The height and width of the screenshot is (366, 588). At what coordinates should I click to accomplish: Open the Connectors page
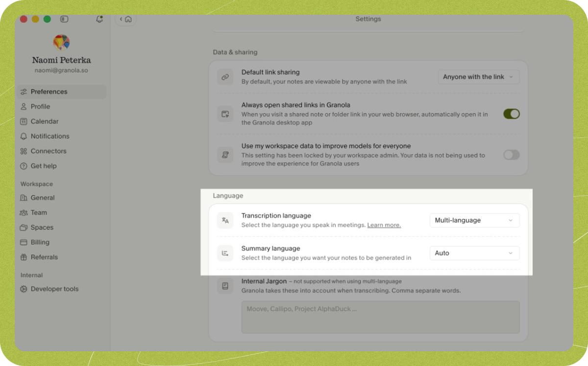coord(62,151)
